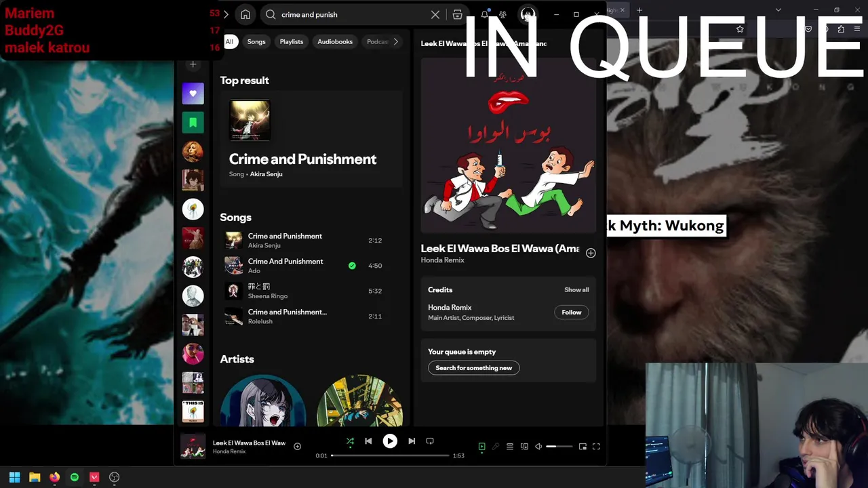Open the miniplayer icon

pyautogui.click(x=583, y=447)
